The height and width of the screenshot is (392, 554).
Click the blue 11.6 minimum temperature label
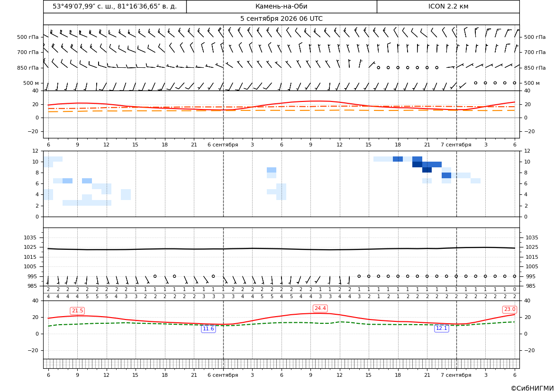pos(208,329)
